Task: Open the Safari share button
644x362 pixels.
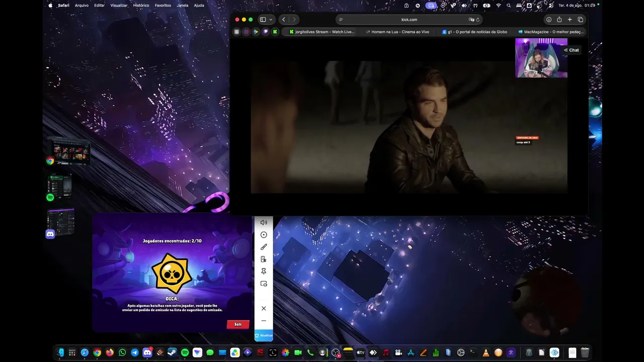Action: click(x=559, y=20)
